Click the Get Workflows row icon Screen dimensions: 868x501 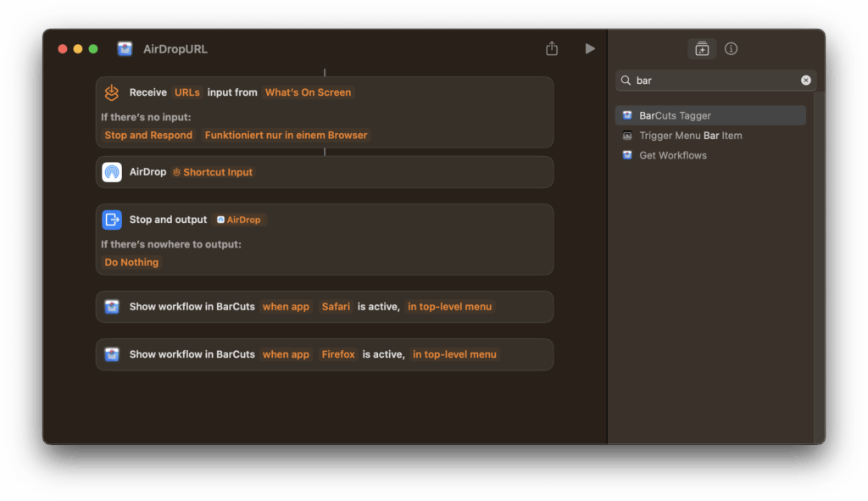click(627, 155)
